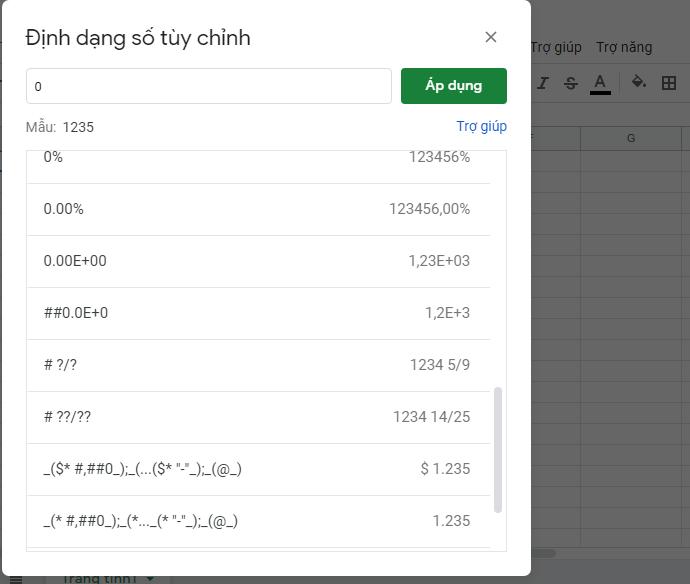Click sample value 1234 14/25
Viewport: 690px width, 584px height.
pos(431,416)
